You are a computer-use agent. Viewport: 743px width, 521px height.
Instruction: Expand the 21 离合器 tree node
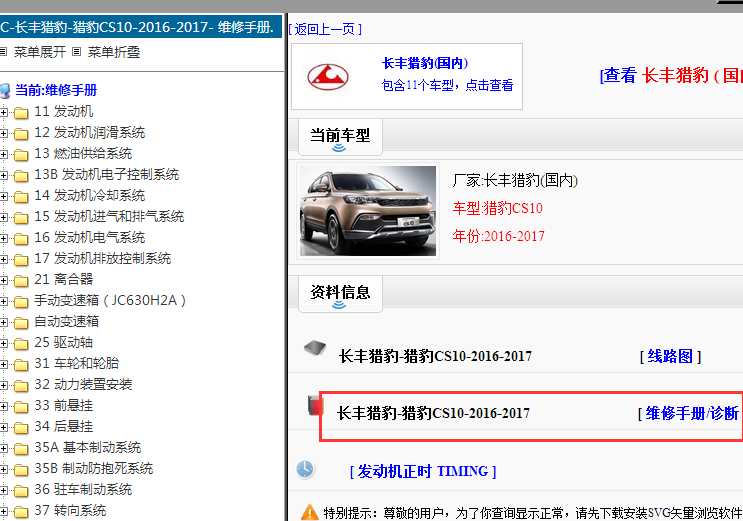coord(4,280)
